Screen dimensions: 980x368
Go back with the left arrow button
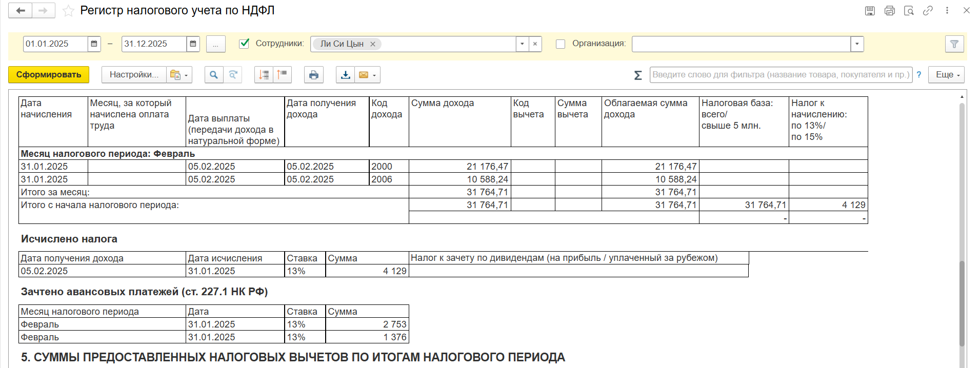pos(21,10)
